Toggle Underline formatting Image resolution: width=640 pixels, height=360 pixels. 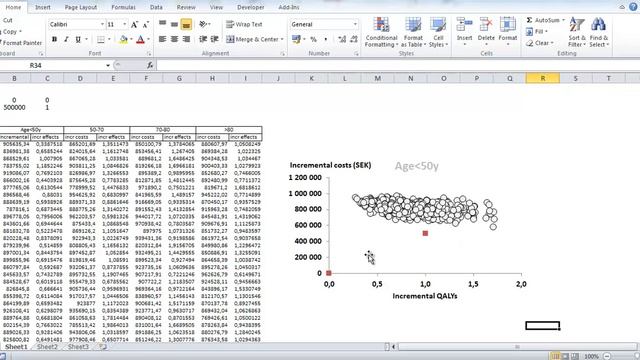click(78, 40)
